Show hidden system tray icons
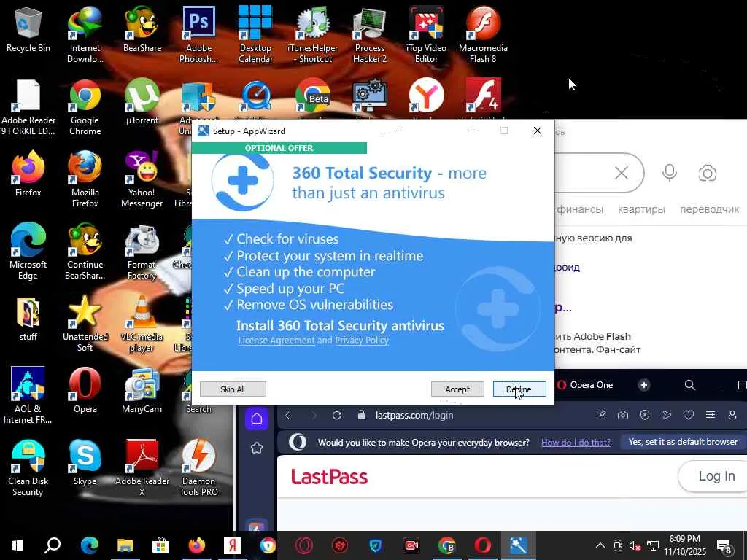This screenshot has height=560, width=747. (x=600, y=545)
